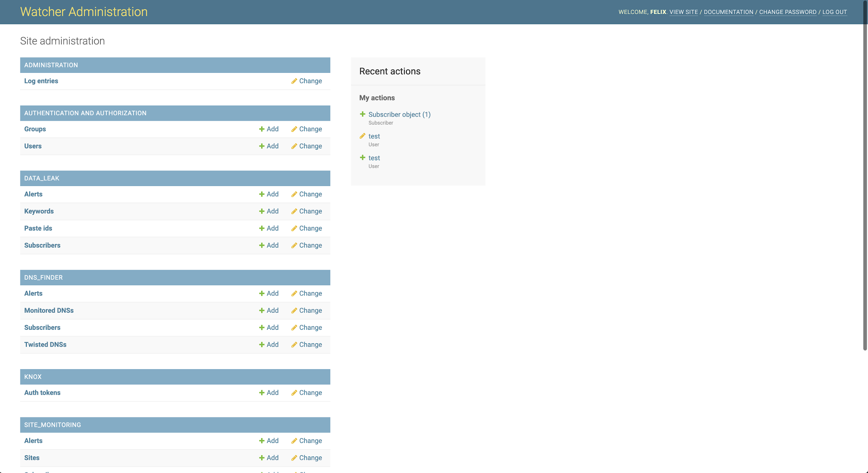Click pencil icon for Sites Change

point(294,458)
